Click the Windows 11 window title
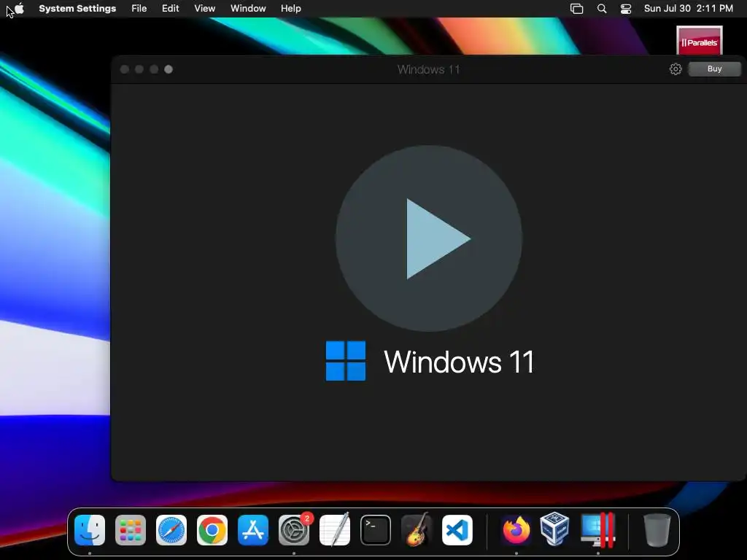Viewport: 747px width, 560px height. coord(429,69)
